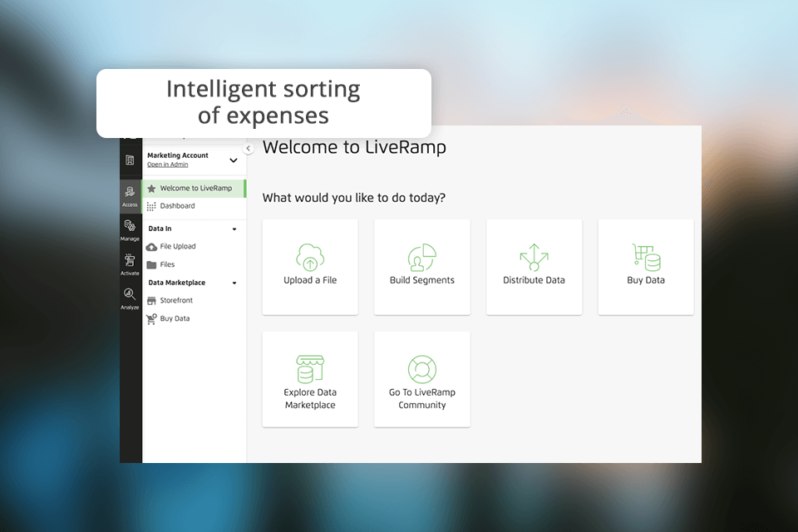The width and height of the screenshot is (798, 532).
Task: Click the star icon beside Welcome to LiveRamp
Action: click(151, 189)
